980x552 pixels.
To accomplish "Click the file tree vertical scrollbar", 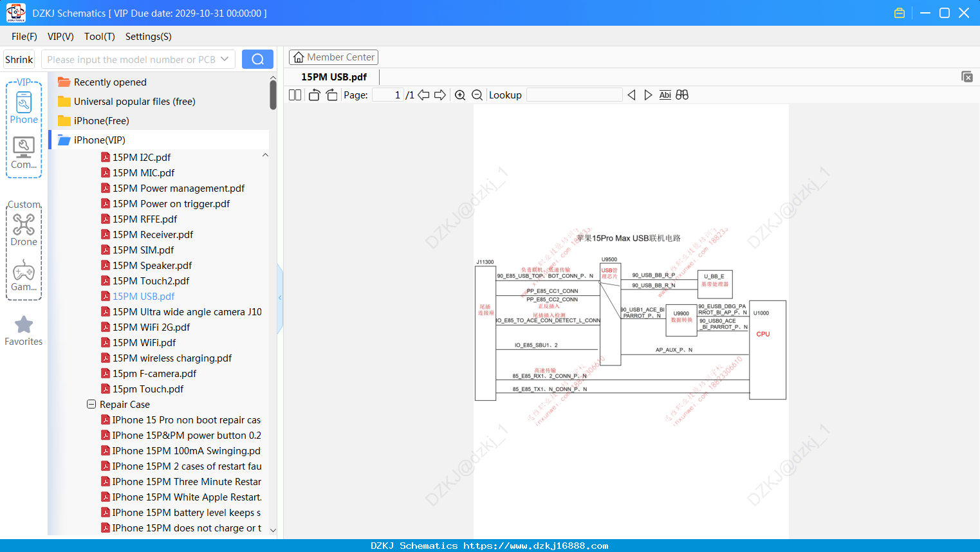I will 273,95.
